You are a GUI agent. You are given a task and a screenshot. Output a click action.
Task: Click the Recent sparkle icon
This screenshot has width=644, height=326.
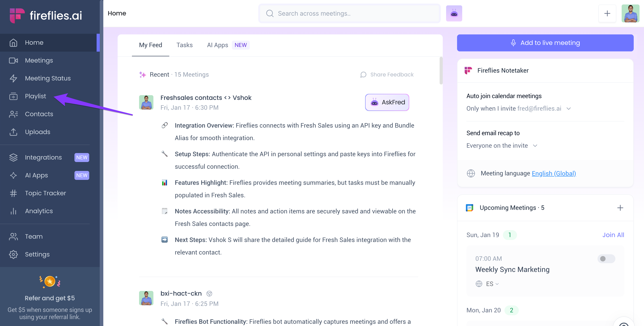pos(142,74)
